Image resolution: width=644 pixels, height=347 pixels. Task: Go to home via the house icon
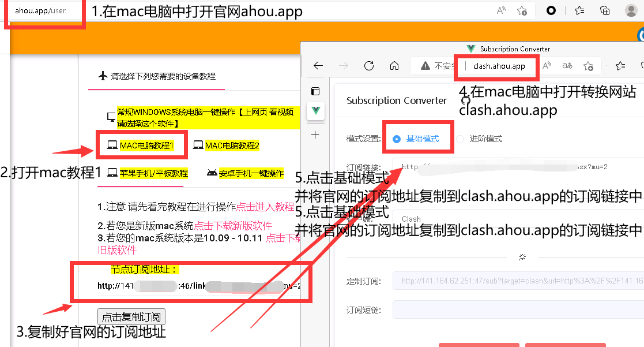click(394, 66)
